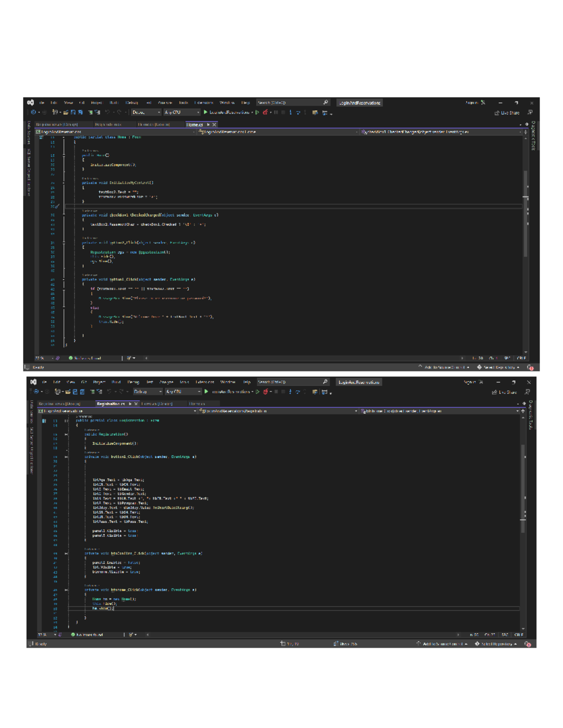Switch to the Home.cs tab in Registration.cs window
Screen dimensions: 563x728
click(197, 404)
